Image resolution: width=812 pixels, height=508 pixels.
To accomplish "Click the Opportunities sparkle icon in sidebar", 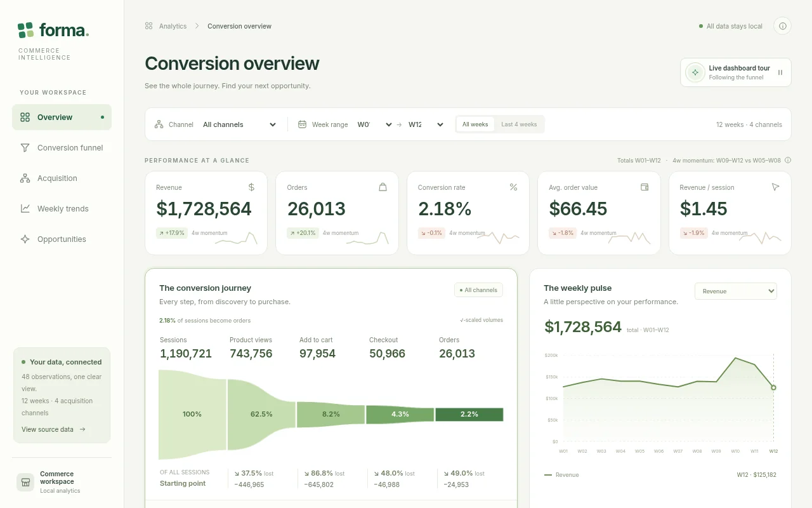I will 25,239.
